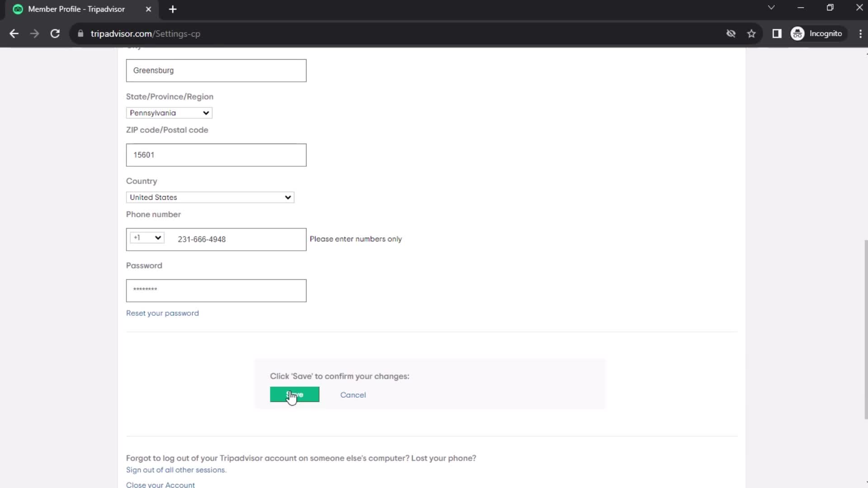Screen dimensions: 868x488
Task: Click the browser forward navigation icon
Action: pos(34,33)
